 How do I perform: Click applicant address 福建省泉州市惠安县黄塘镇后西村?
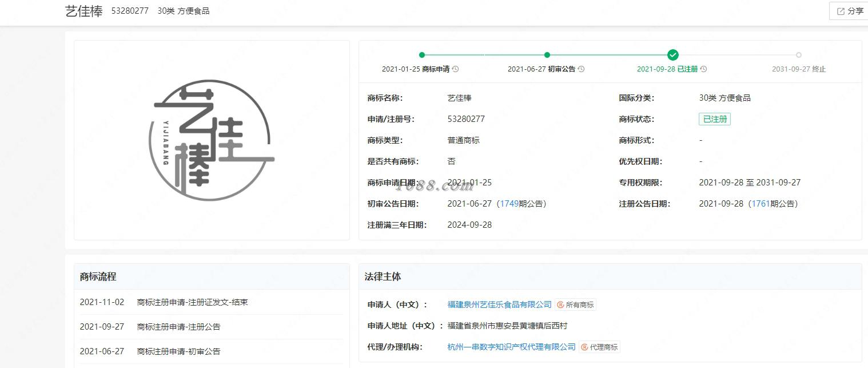tap(507, 326)
